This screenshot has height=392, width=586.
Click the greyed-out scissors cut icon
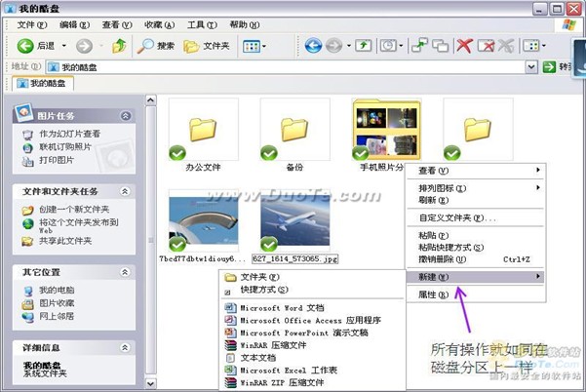click(506, 46)
